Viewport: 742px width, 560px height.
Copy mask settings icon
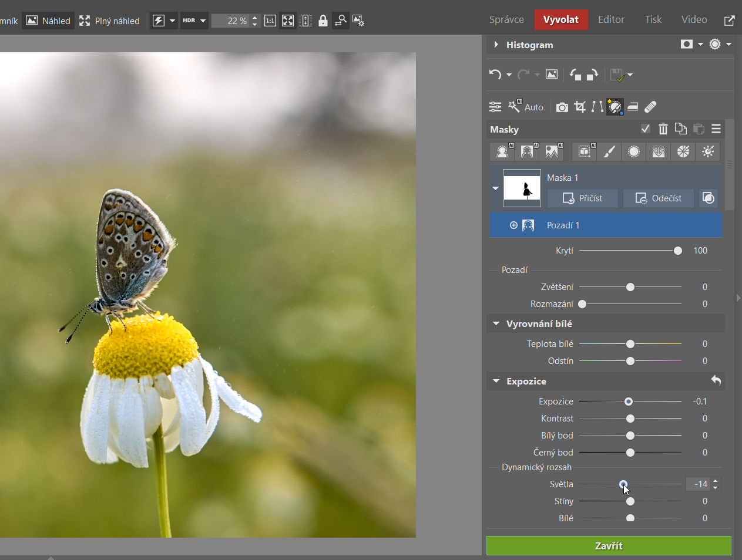pyautogui.click(x=681, y=129)
